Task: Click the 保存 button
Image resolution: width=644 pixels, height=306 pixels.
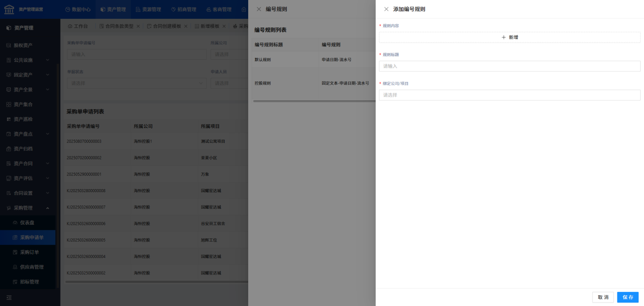Action: [628, 297]
